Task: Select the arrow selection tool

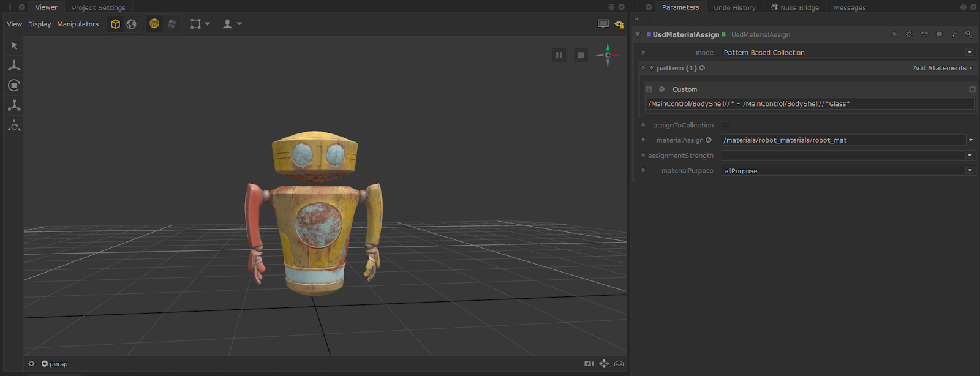Action: (14, 45)
